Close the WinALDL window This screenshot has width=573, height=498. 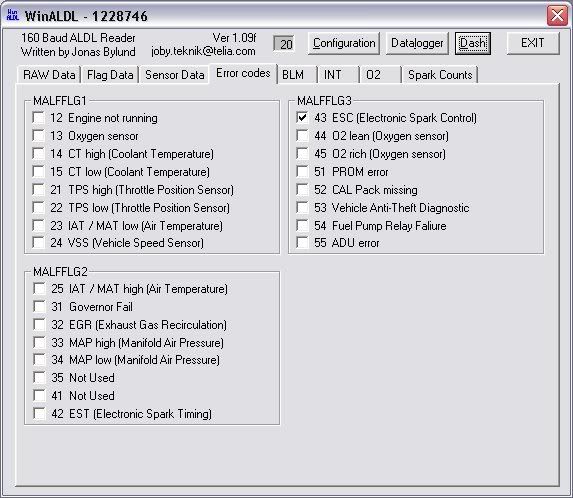click(x=557, y=16)
